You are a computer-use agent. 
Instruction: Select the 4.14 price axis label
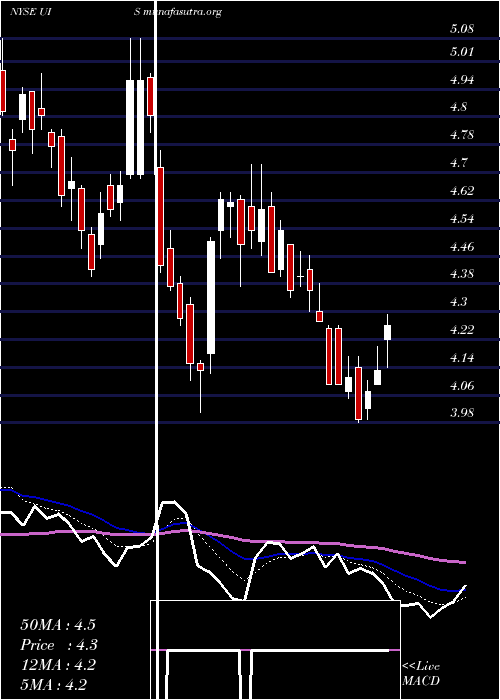pyautogui.click(x=462, y=358)
